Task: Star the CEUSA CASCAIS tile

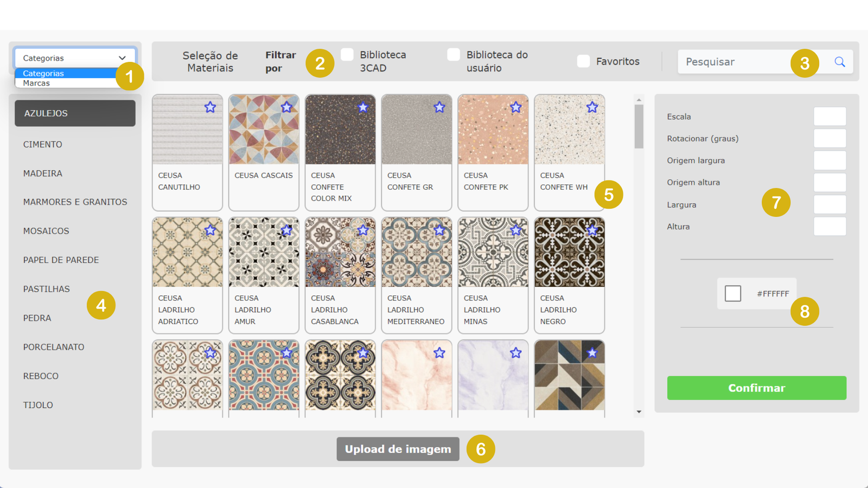Action: tap(286, 107)
